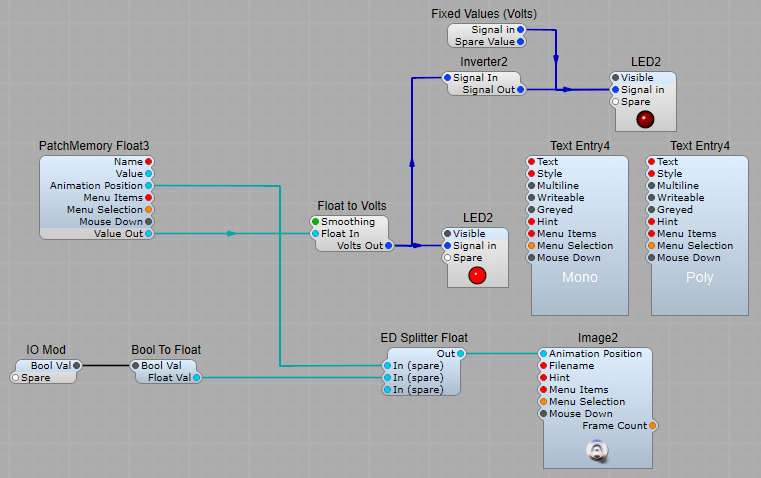Click the Signal Out pin on Inverter2
The width and height of the screenshot is (761, 478).
520,90
